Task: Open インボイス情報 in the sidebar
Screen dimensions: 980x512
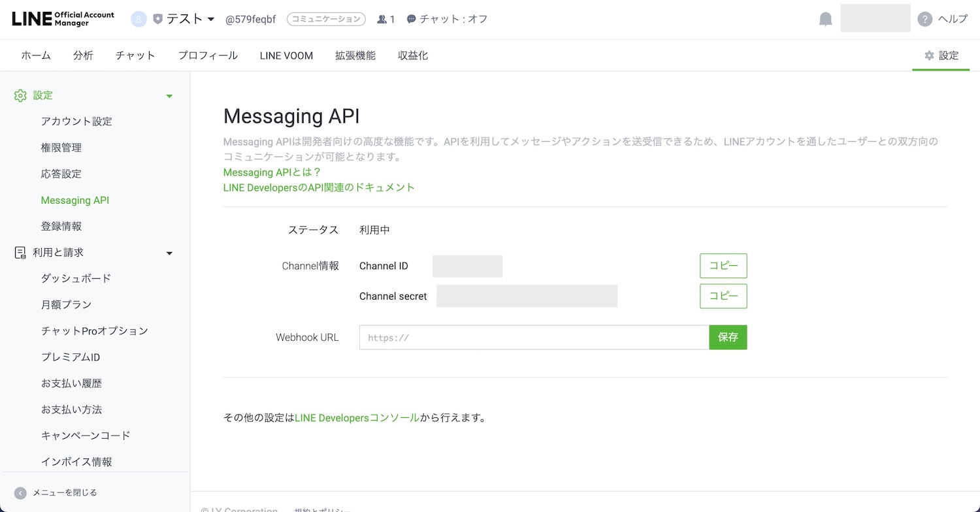Action: click(76, 462)
